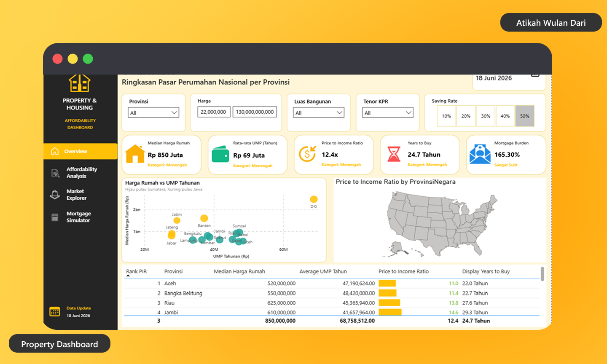Click the Market Explorer bell icon
607x364 pixels.
(x=55, y=195)
